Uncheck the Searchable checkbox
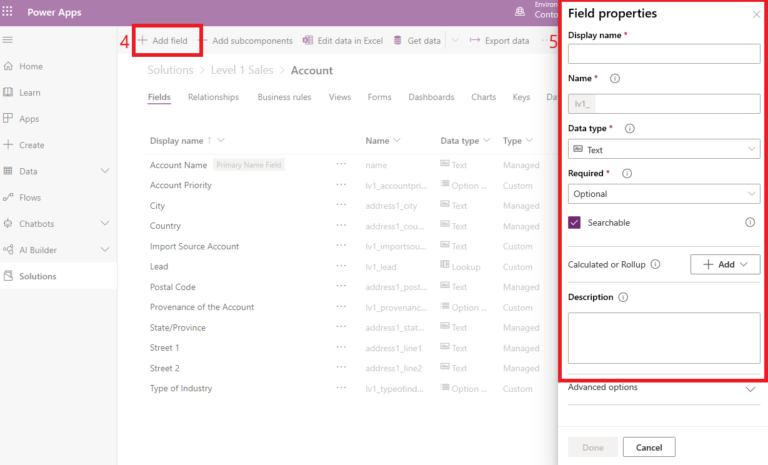Screen dimensions: 768x465 pos(575,222)
